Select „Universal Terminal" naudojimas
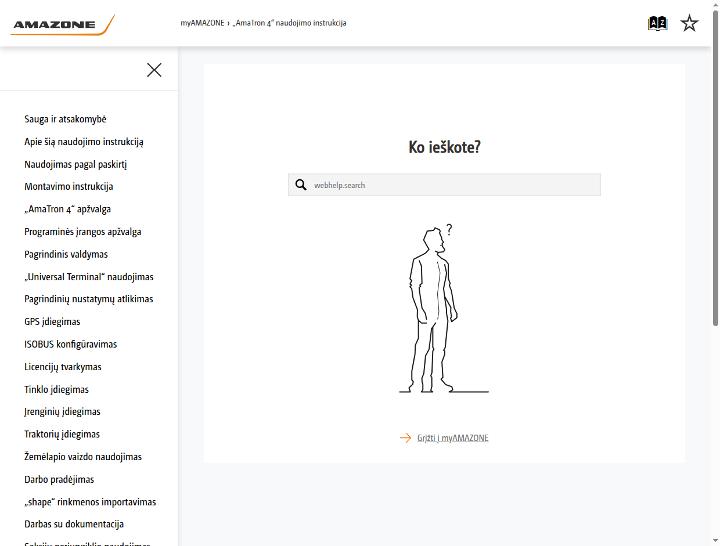 pos(89,276)
